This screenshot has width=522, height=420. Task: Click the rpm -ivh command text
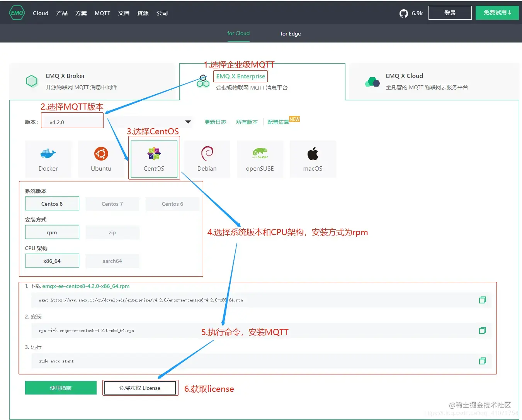(x=86, y=330)
